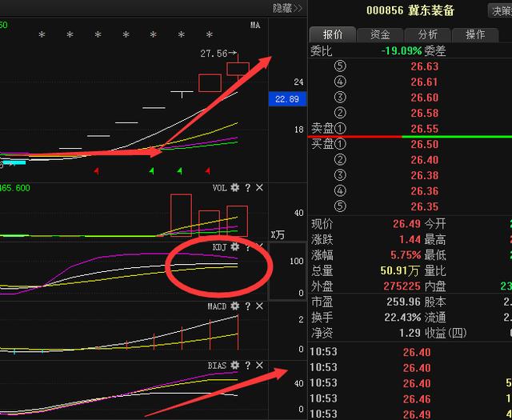Switch to the 操作 tab
This screenshot has width=512, height=420.
475,34
